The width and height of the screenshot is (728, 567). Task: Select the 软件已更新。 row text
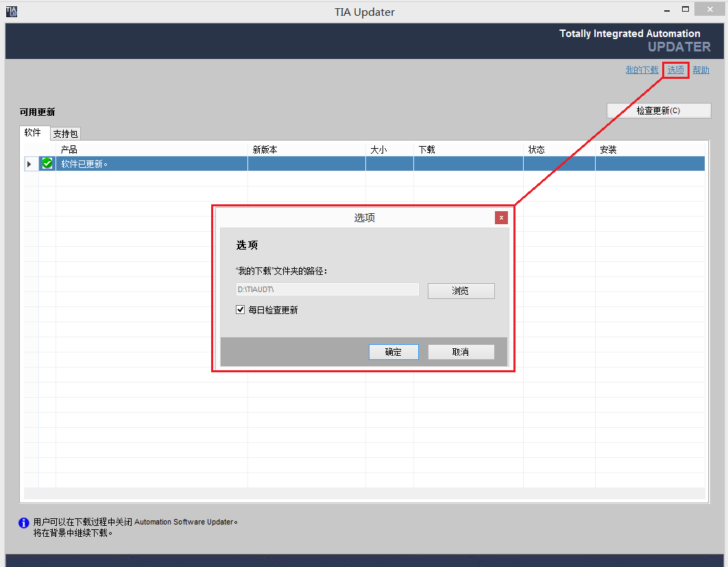pos(84,164)
